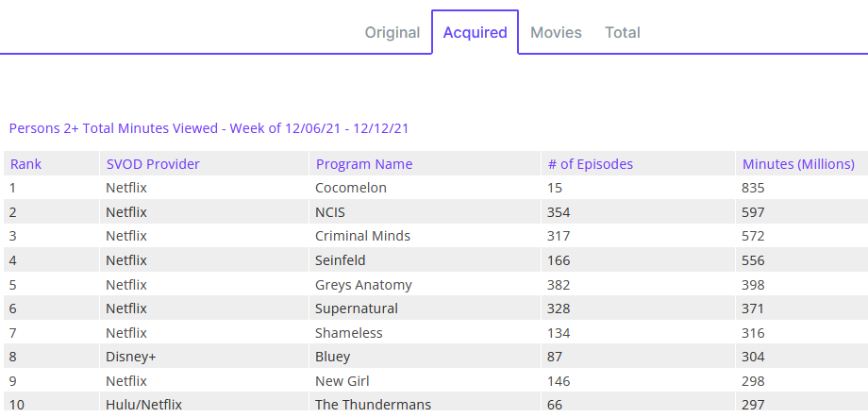
Task: Select the New Girl row
Action: pyautogui.click(x=342, y=381)
